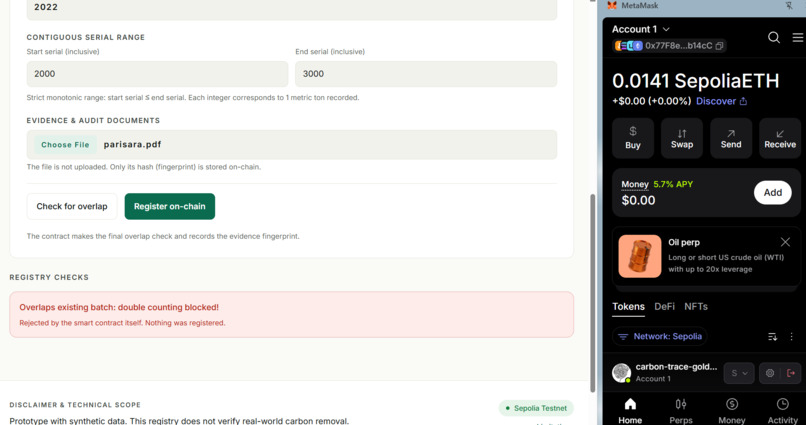
Task: Open carbon-trace-gold site settings gear
Action: [770, 373]
